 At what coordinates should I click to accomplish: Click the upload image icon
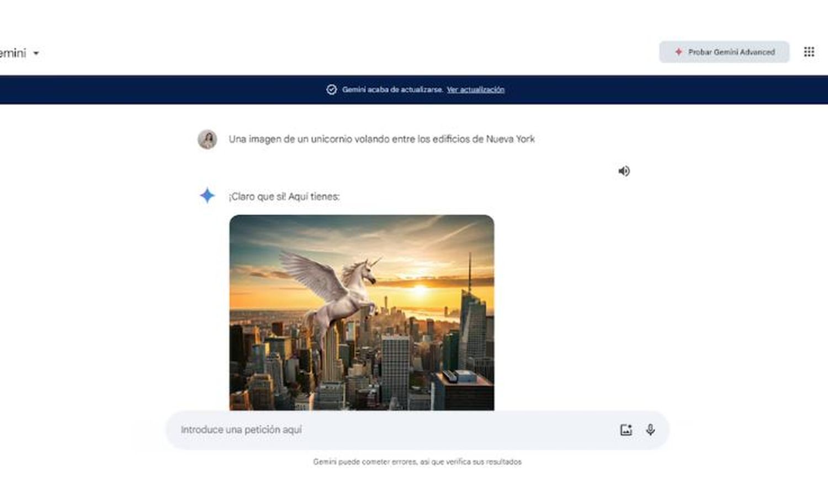pos(625,430)
